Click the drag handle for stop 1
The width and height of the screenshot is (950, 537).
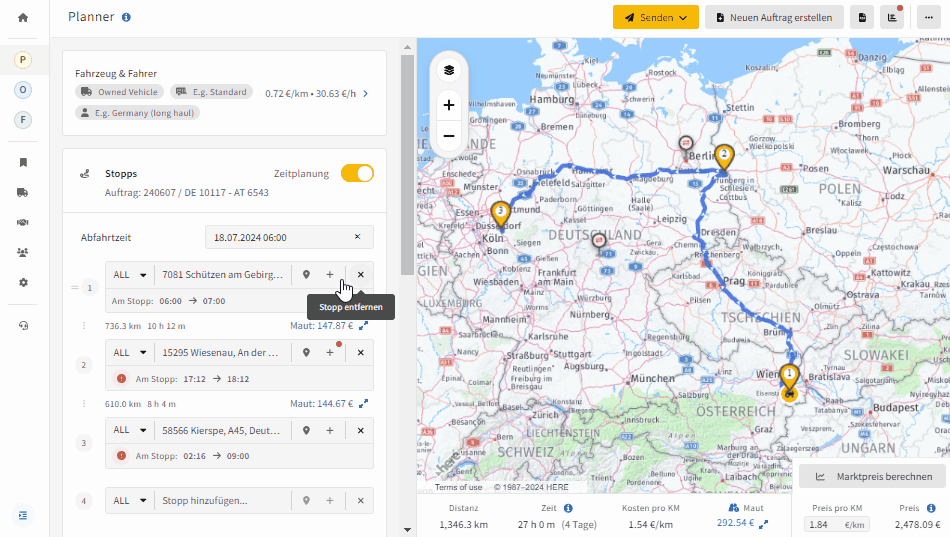point(75,287)
